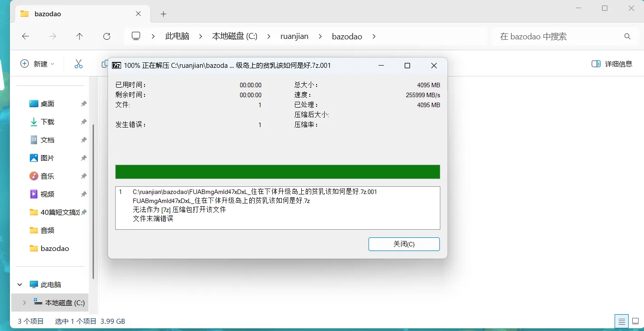Click the green extraction progress bar
The height and width of the screenshot is (331, 644).
point(278,172)
